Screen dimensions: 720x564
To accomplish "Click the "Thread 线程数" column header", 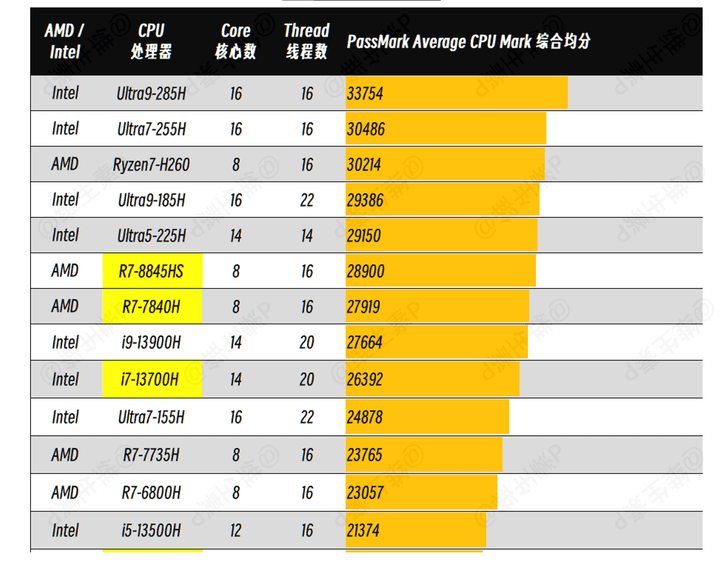I will [x=306, y=40].
